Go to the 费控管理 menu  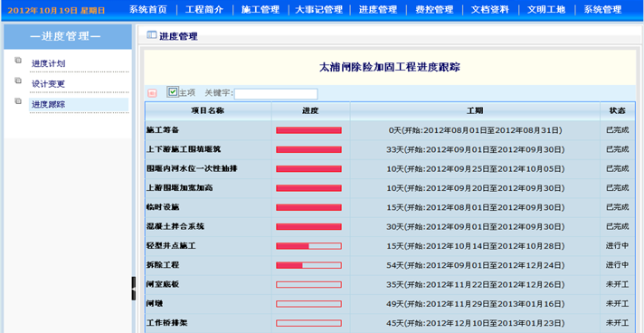pyautogui.click(x=434, y=10)
